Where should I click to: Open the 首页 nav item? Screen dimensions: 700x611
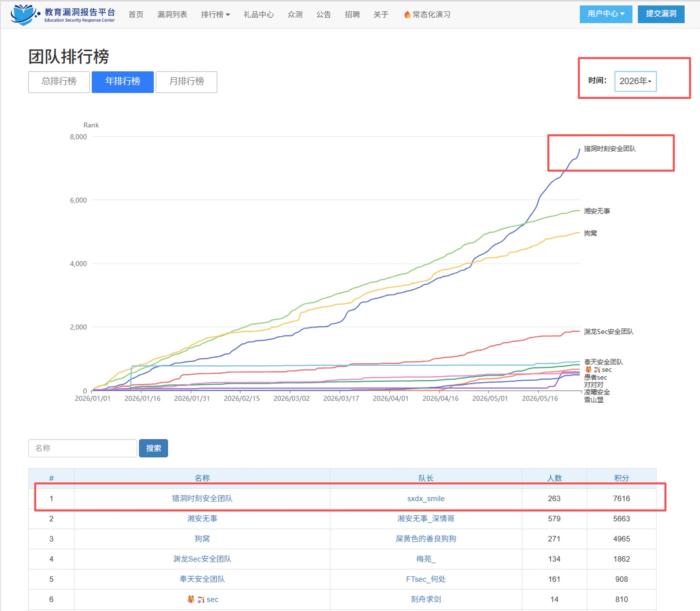click(x=136, y=15)
